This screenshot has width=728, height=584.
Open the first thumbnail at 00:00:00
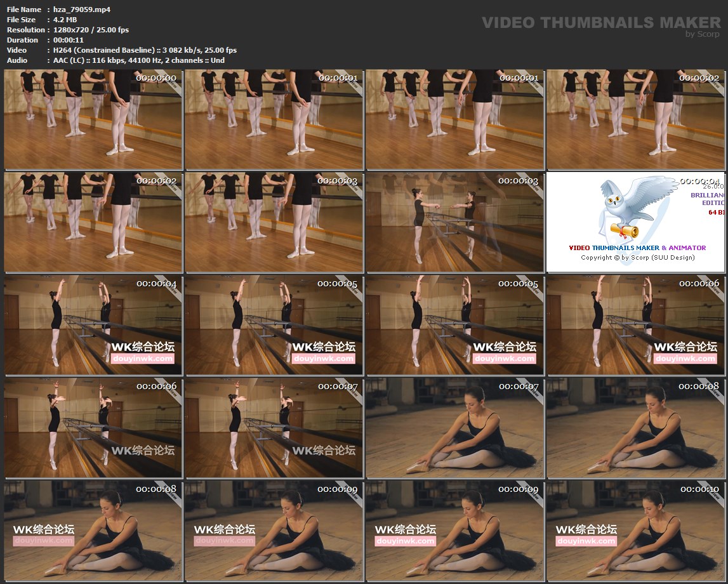[93, 119]
